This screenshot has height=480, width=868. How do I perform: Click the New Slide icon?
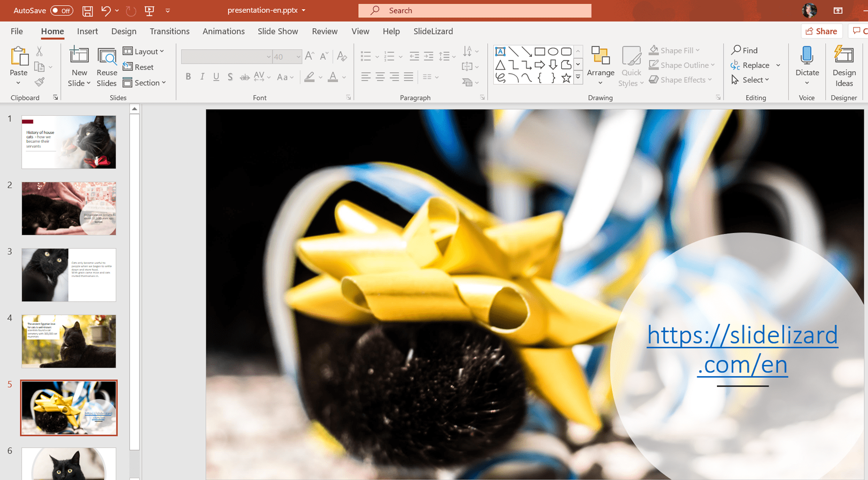click(79, 55)
